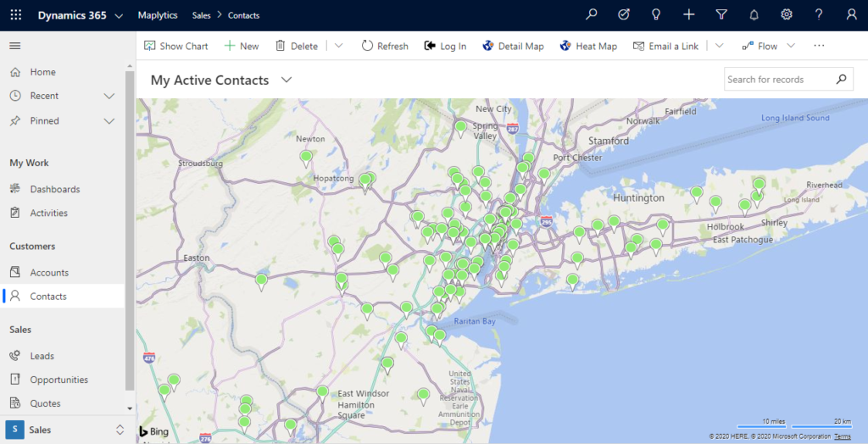This screenshot has height=444, width=868.
Task: Click the Refresh button
Action: coord(385,46)
